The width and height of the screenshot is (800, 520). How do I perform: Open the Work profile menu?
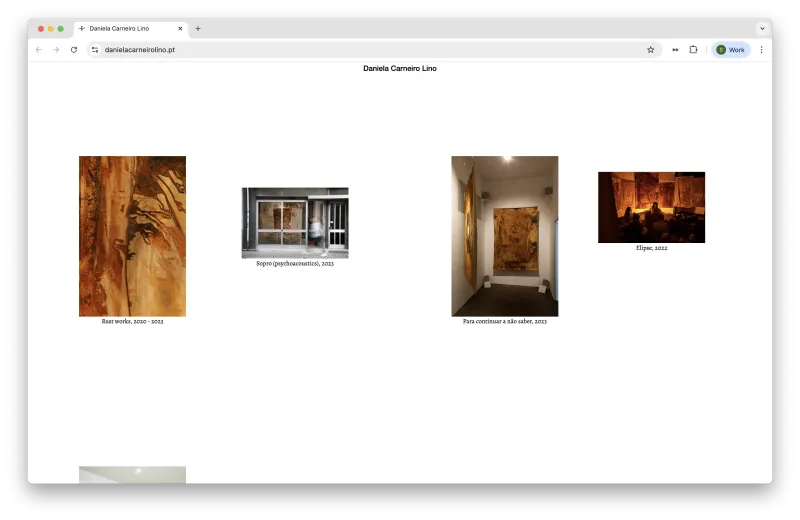(731, 49)
